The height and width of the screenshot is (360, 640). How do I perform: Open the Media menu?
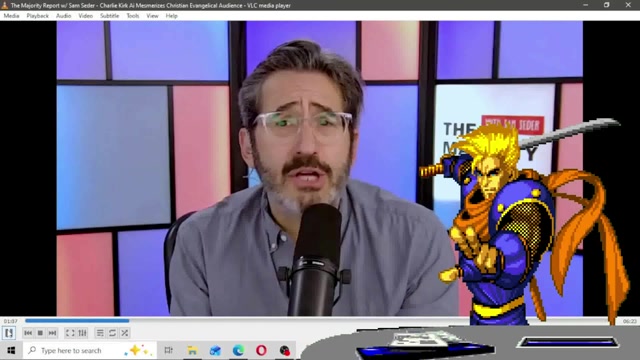tap(11, 16)
